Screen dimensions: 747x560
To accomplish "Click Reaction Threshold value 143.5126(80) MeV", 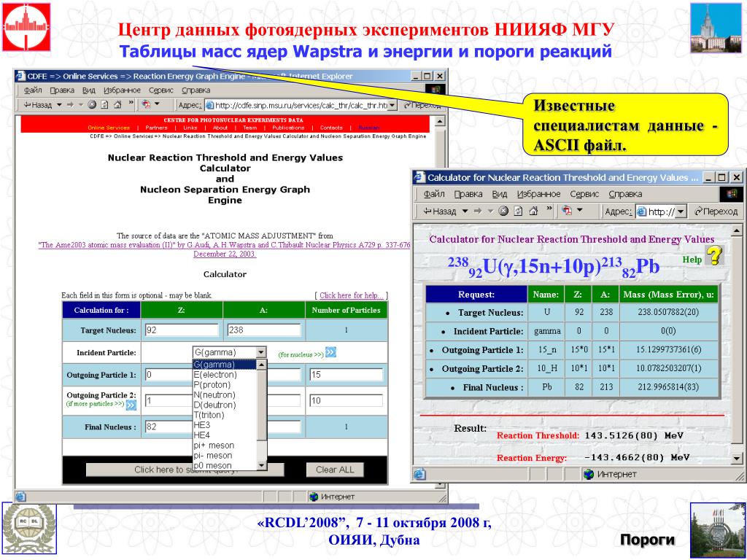I will [634, 435].
